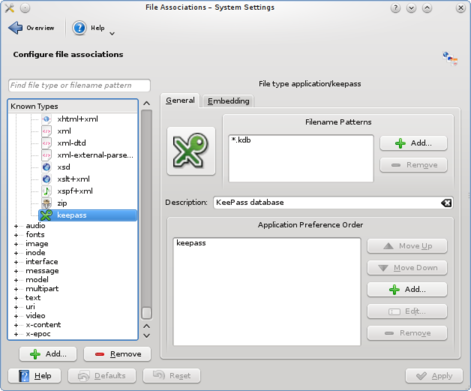Expand the x-content category

(16, 325)
